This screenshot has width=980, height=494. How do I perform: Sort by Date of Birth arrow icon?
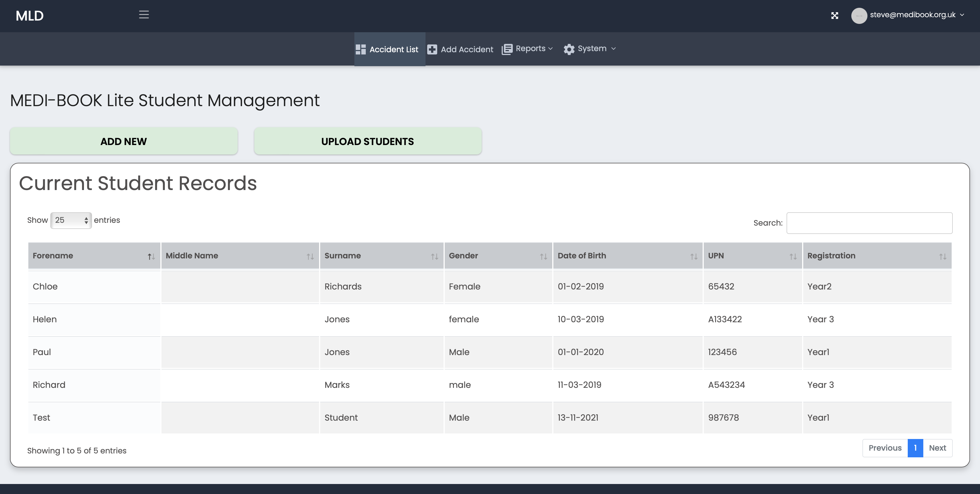coord(694,257)
